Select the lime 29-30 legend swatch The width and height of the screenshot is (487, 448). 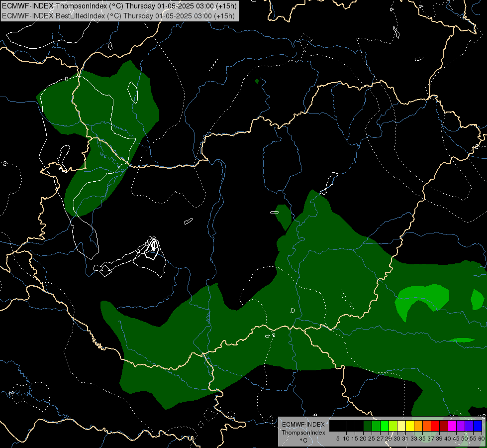pyautogui.click(x=393, y=426)
